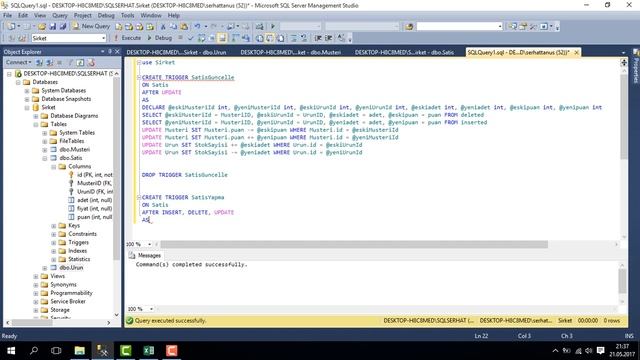The width and height of the screenshot is (640, 360).
Task: Click the Display Estimated Execution Plan icon
Action: (202, 38)
